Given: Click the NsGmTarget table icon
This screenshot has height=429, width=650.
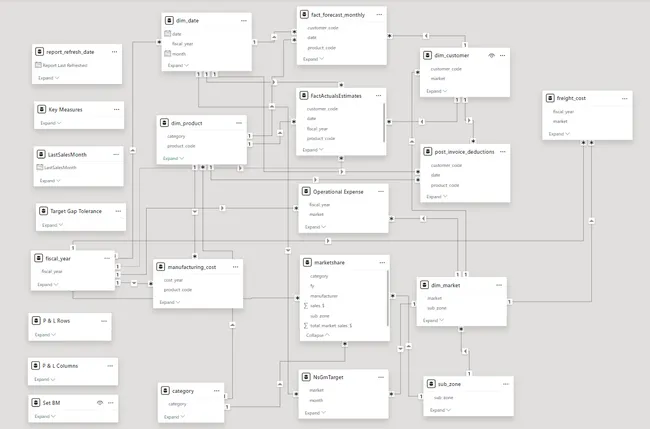Looking at the screenshot, I should (x=306, y=377).
